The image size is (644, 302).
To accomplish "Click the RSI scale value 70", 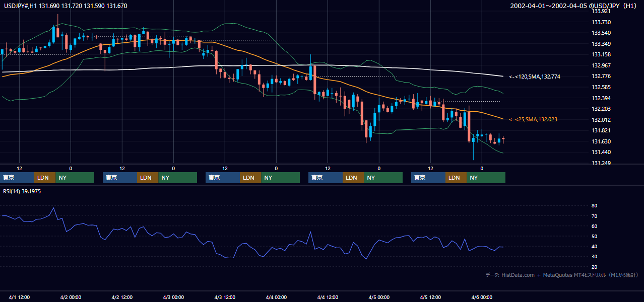I will (595, 216).
